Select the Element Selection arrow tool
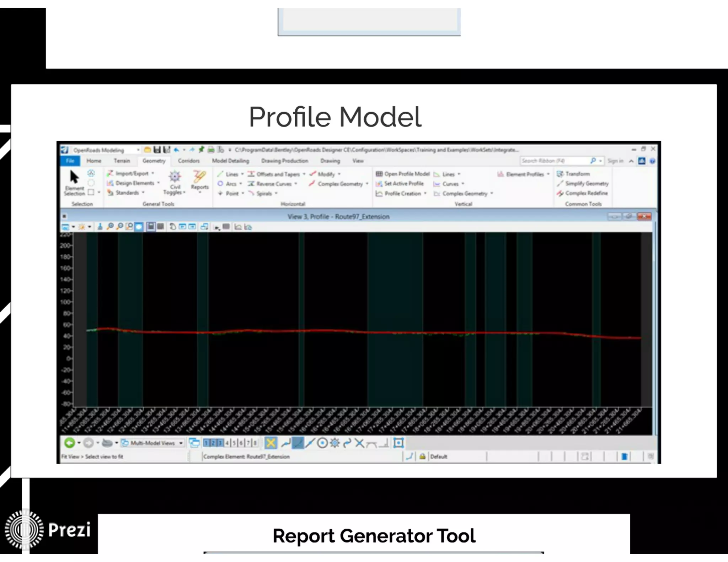 74,177
